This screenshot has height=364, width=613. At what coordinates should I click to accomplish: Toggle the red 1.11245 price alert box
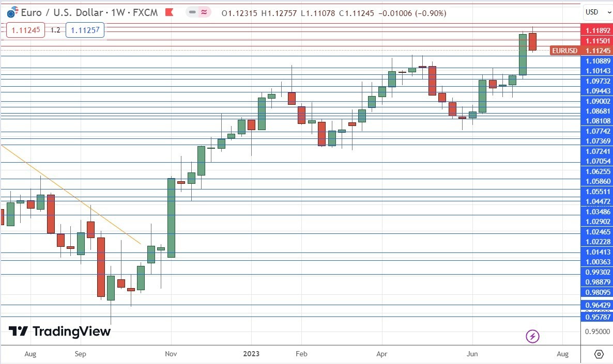point(25,30)
